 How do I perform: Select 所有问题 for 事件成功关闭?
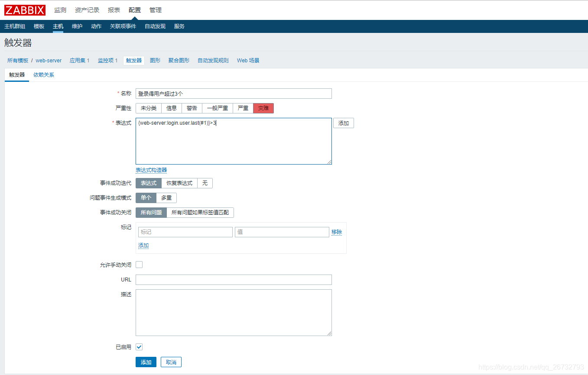coord(151,213)
